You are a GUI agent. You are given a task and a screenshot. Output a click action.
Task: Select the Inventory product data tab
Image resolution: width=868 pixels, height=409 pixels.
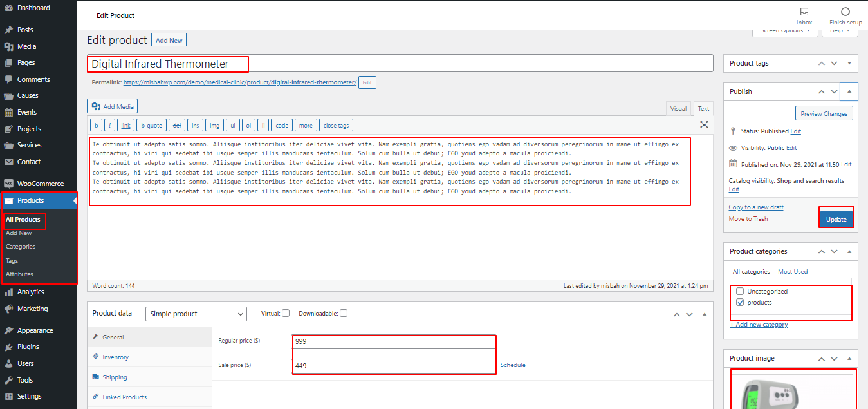[x=115, y=357]
